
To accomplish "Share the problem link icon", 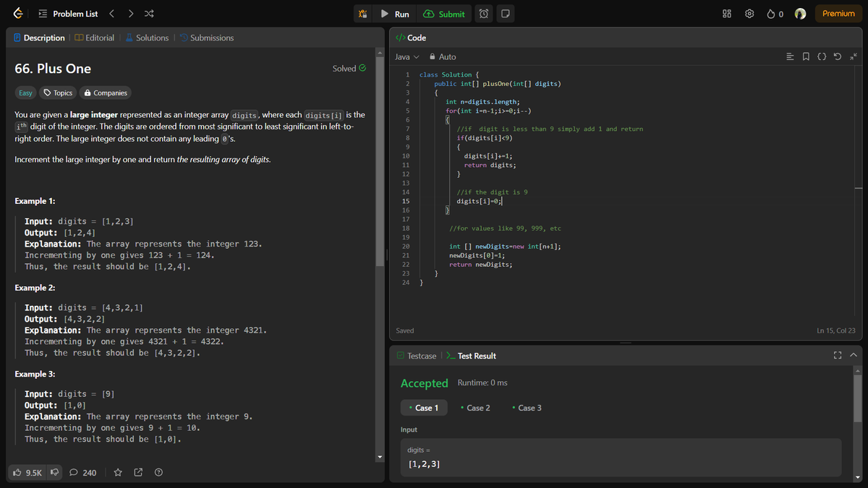I will tap(138, 473).
